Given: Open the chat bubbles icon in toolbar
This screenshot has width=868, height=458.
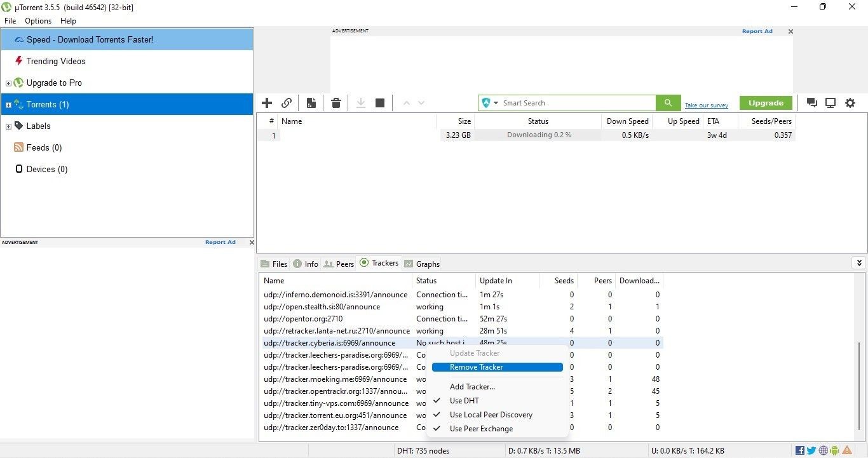Looking at the screenshot, I should 811,103.
